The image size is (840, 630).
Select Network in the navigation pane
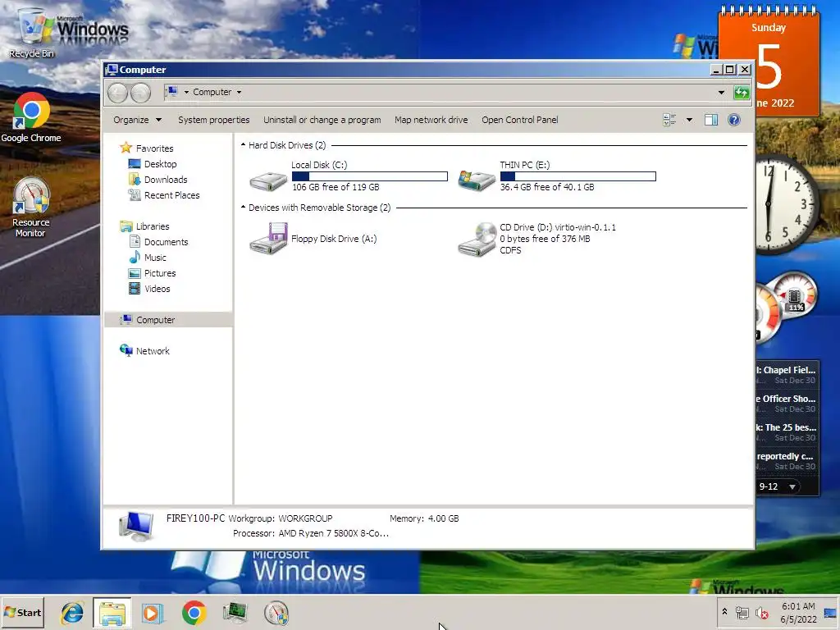point(152,351)
